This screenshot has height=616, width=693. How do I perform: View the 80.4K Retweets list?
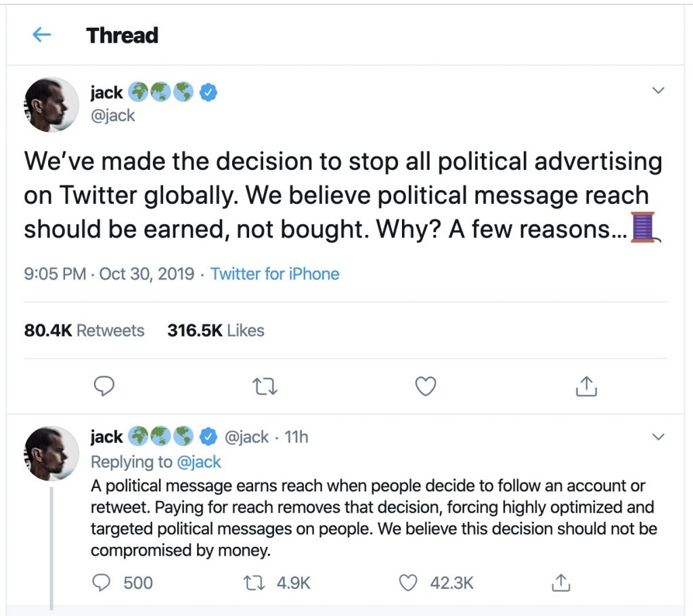(84, 330)
